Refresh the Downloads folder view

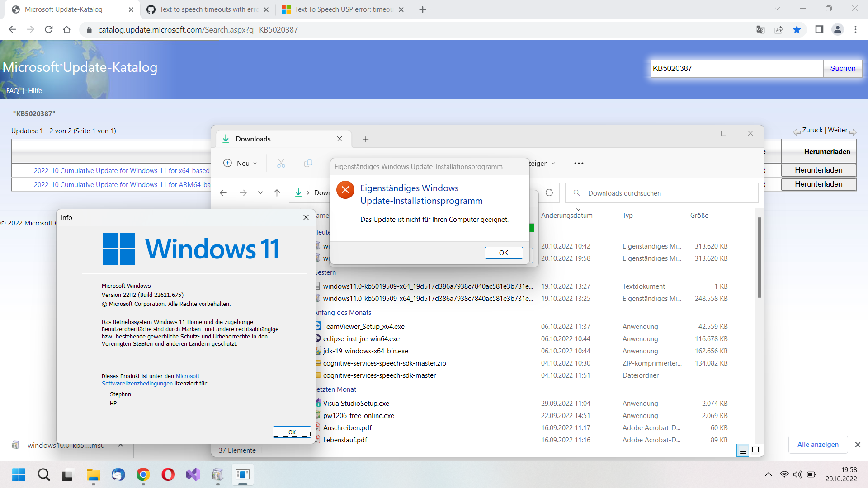[x=549, y=192]
